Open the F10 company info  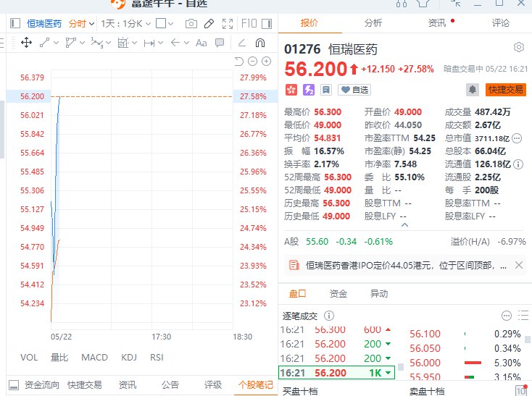pos(249,24)
